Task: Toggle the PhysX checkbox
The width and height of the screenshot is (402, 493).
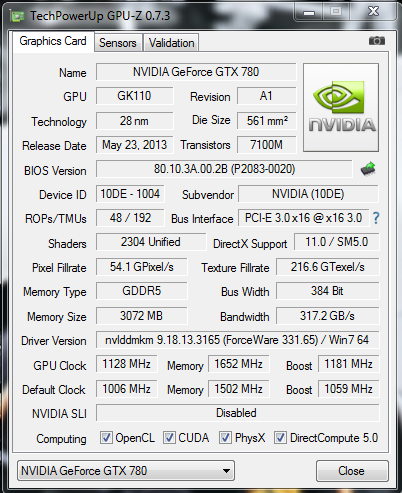Action: [225, 437]
